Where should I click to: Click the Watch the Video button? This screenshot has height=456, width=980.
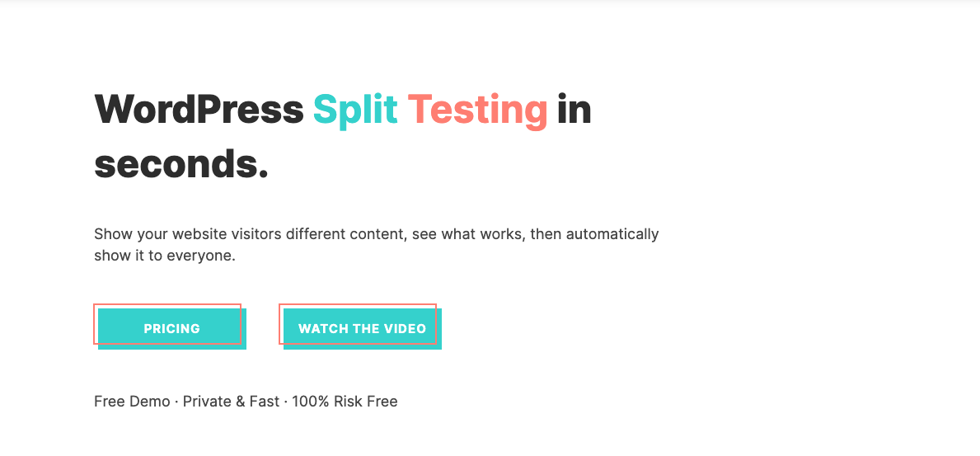point(362,328)
